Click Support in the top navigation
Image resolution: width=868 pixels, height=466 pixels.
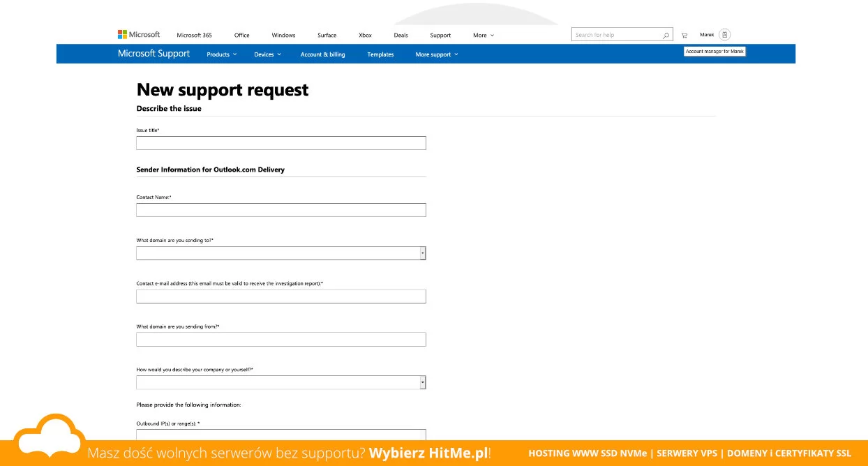pos(440,35)
